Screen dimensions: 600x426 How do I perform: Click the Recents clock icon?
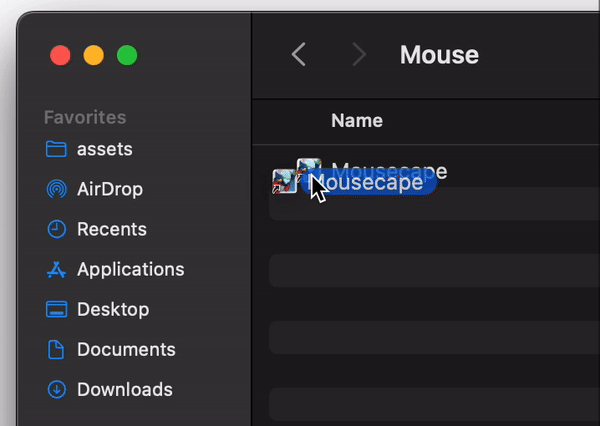click(56, 229)
